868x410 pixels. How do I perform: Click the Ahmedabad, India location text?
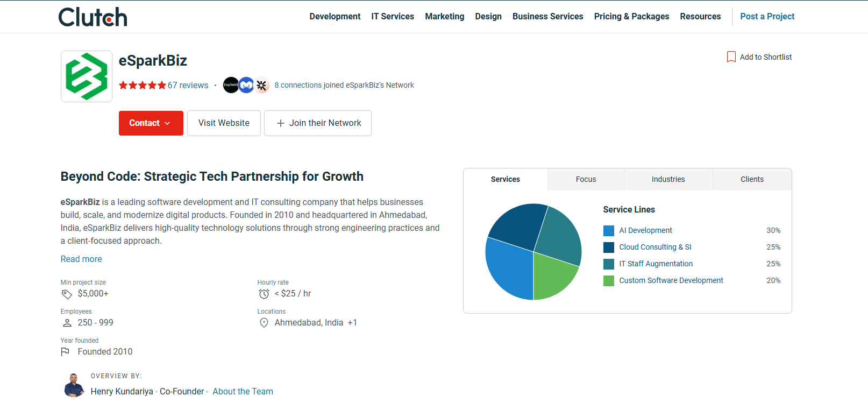(x=309, y=323)
